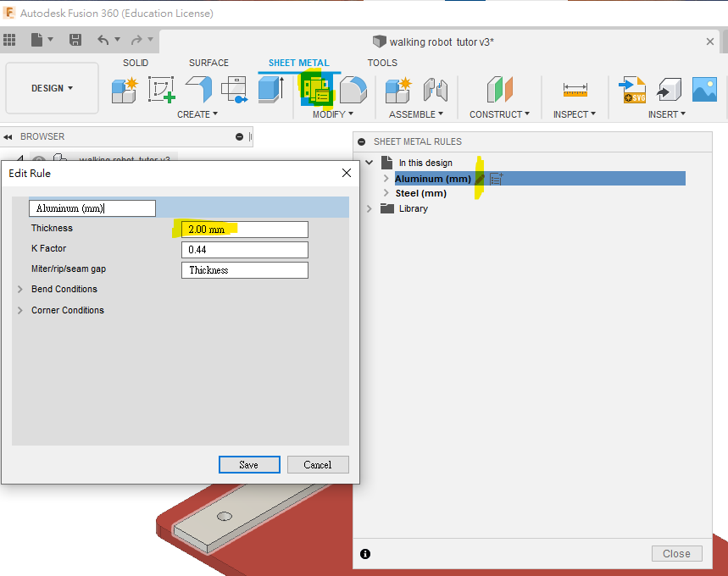Click the Thickness value field

point(244,230)
